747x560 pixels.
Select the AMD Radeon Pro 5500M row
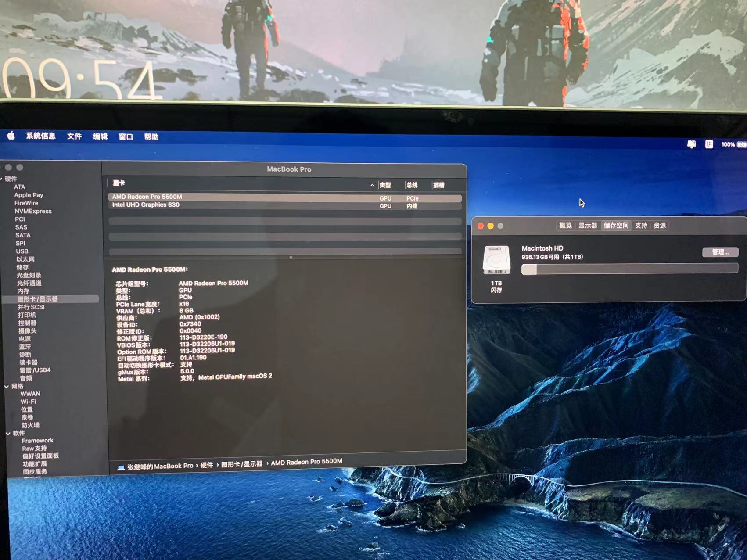[284, 197]
